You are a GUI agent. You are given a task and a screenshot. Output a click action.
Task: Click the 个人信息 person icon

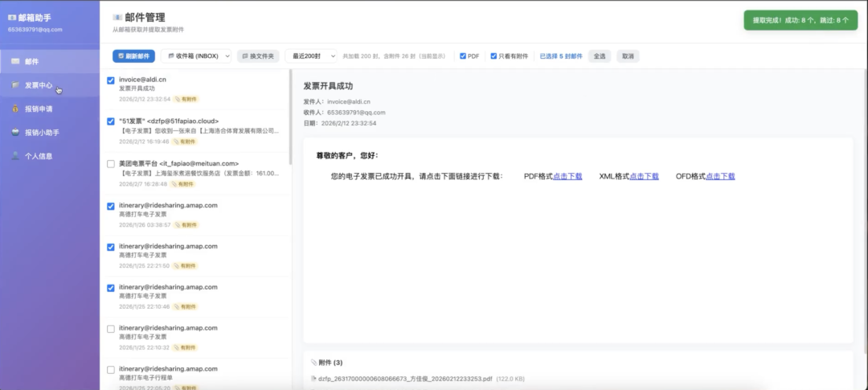click(15, 156)
